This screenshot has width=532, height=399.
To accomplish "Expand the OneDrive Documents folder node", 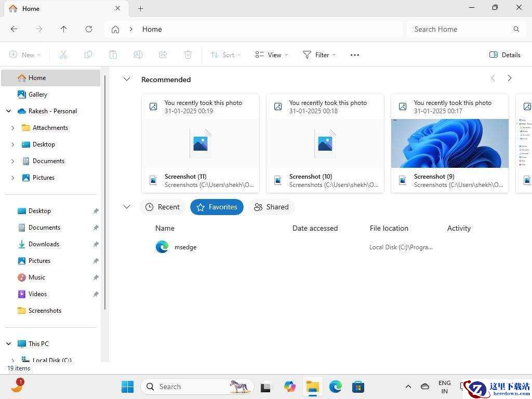I will pos(13,161).
